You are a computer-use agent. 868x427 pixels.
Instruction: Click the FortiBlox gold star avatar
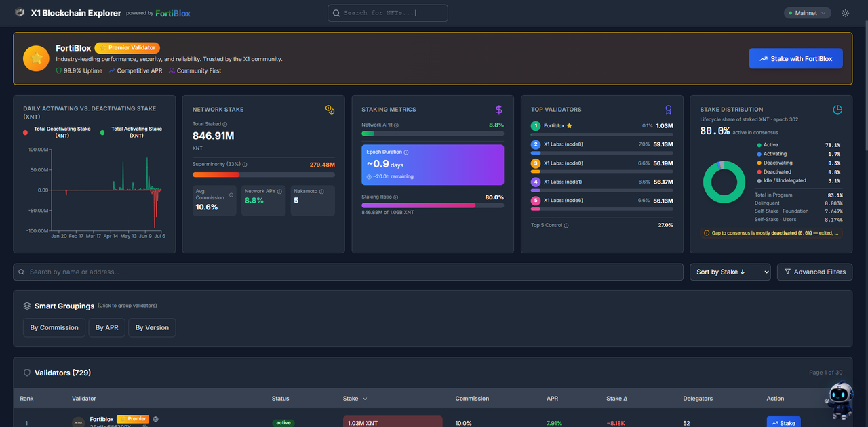pos(36,58)
